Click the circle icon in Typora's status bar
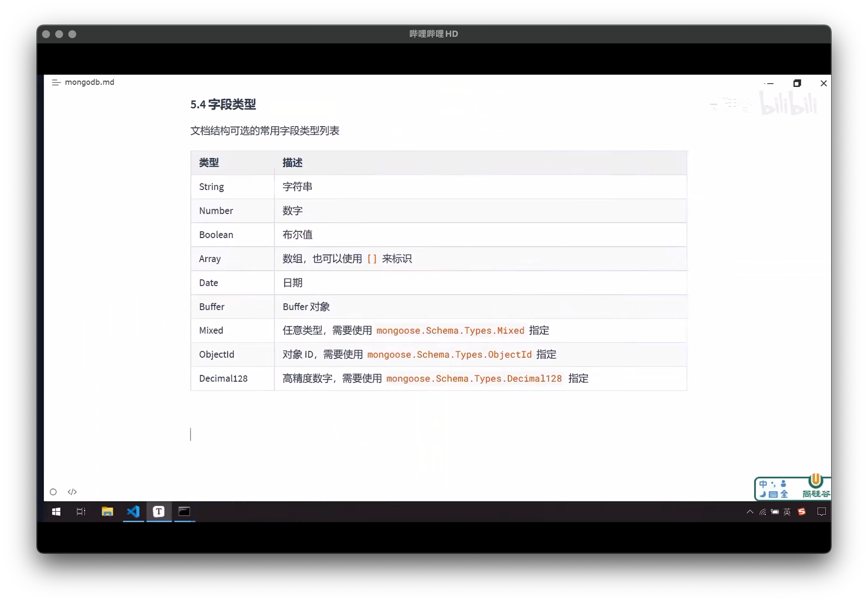 pos(53,492)
